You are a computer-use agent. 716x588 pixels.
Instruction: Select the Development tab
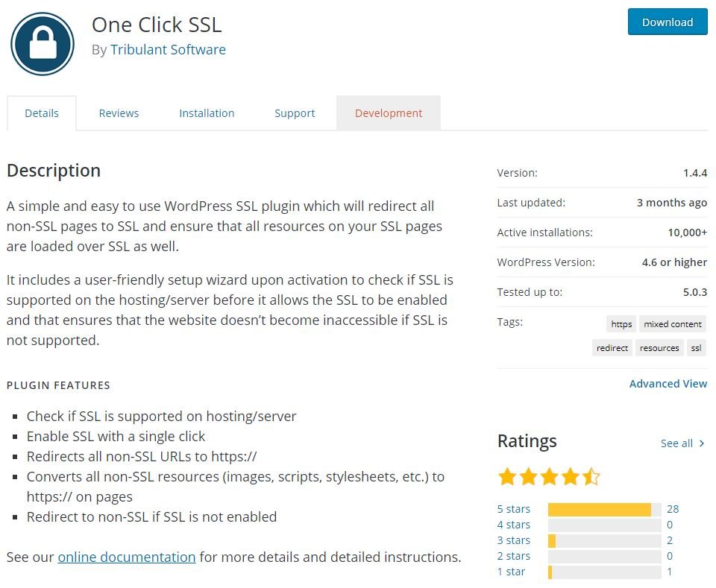pos(389,113)
